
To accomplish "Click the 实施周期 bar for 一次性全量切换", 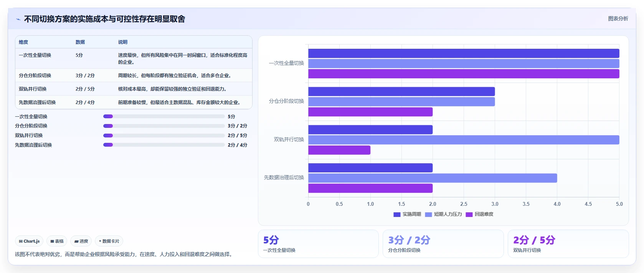I will coord(464,53).
